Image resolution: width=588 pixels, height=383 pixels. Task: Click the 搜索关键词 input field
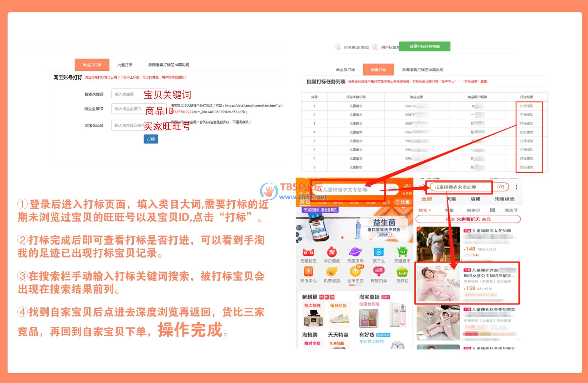pyautogui.click(x=128, y=94)
